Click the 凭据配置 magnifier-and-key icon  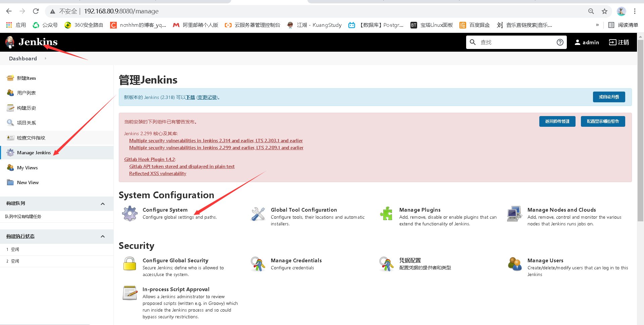pos(386,264)
